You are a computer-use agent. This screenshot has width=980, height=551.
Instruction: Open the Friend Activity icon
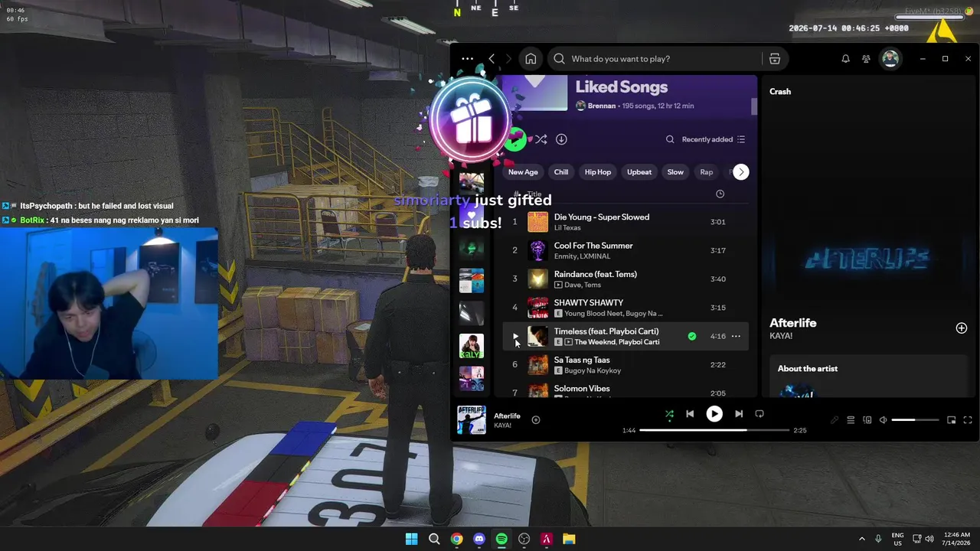(866, 59)
